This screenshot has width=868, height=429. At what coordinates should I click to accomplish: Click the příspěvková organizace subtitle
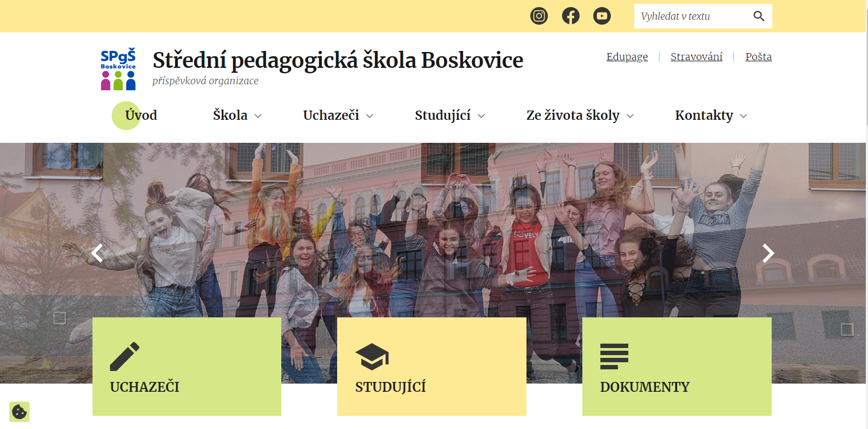[x=205, y=81]
